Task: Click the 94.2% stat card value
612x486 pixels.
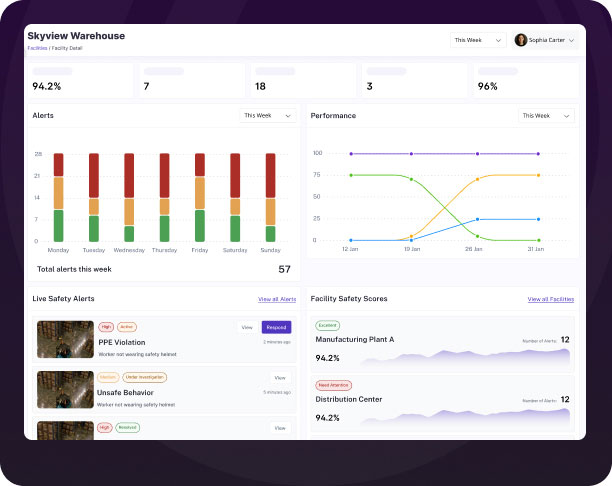Action: pyautogui.click(x=47, y=86)
